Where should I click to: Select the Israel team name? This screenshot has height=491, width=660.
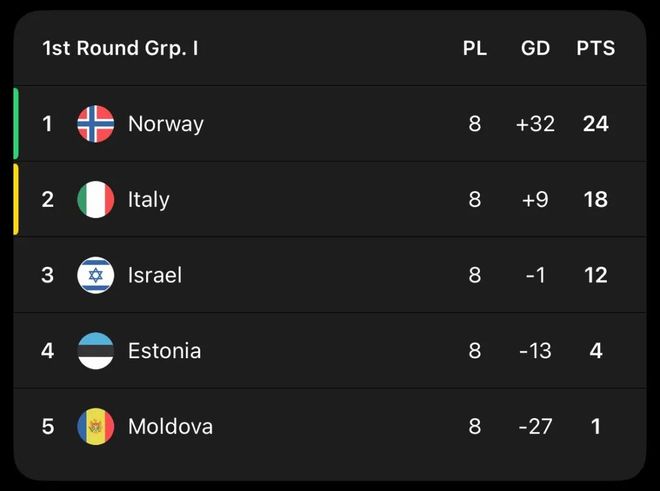pos(155,275)
